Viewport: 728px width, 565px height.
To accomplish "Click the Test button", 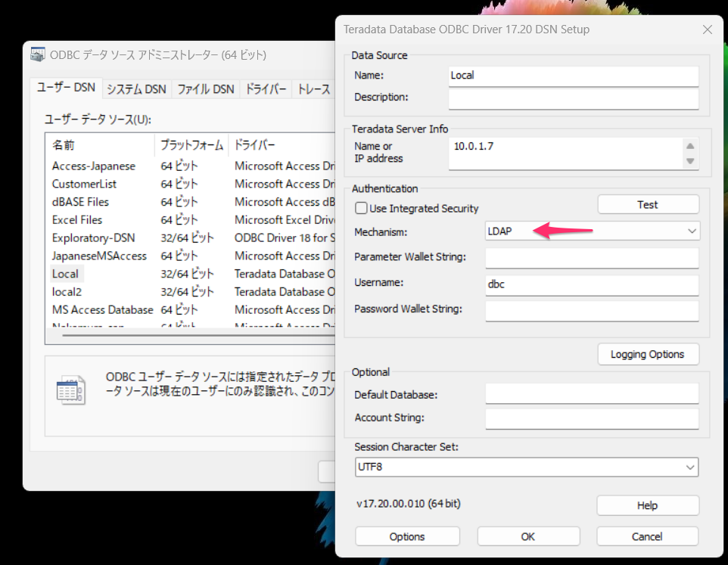I will point(648,204).
